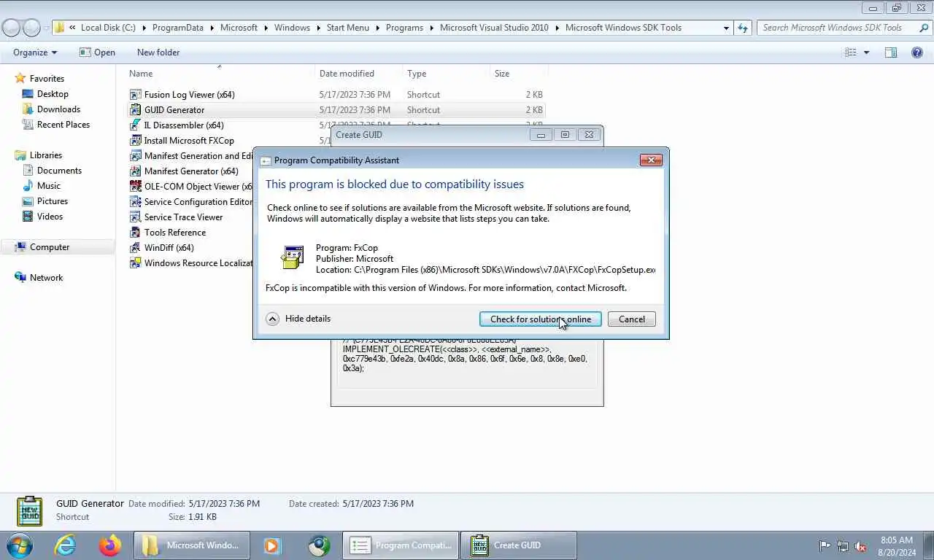Screen dimensions: 934x560
Task: Click Cancel in compatibility dialog
Action: [632, 319]
